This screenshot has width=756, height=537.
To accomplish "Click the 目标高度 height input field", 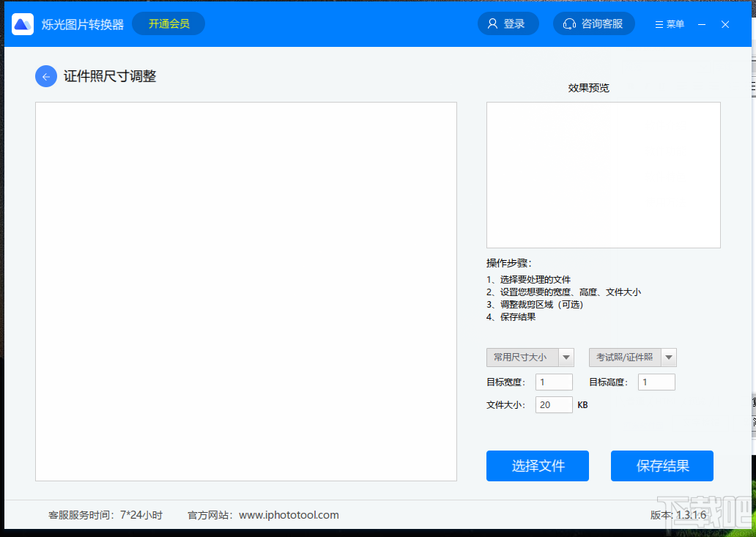I will click(656, 381).
